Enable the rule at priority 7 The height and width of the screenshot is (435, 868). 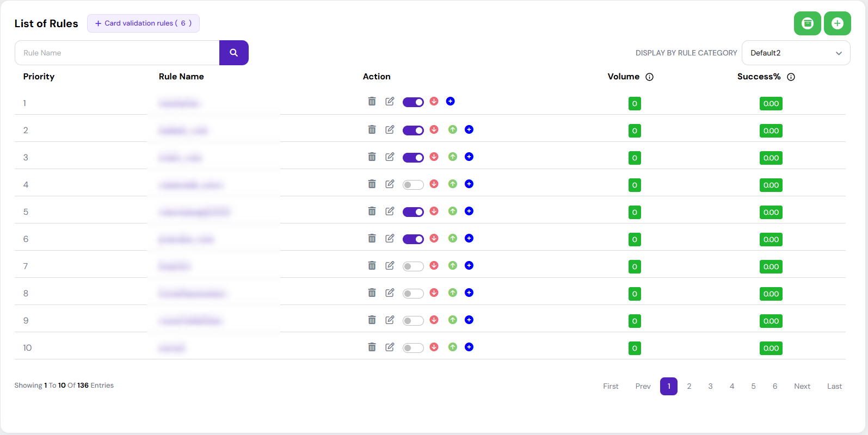pyautogui.click(x=413, y=266)
